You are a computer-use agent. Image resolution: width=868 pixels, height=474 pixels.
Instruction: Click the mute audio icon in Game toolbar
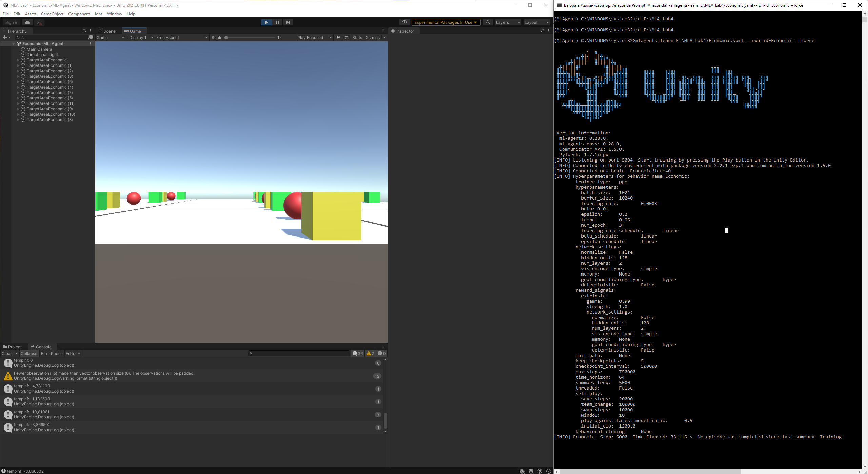(x=337, y=37)
